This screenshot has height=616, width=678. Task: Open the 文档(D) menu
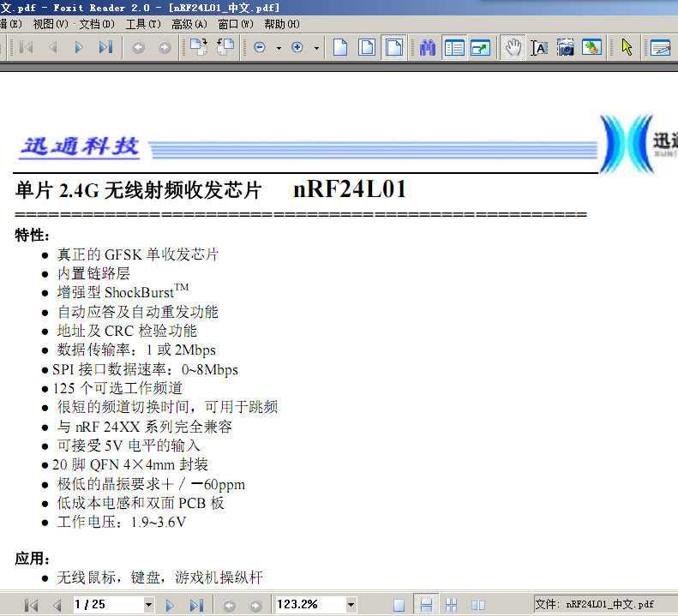[x=97, y=24]
